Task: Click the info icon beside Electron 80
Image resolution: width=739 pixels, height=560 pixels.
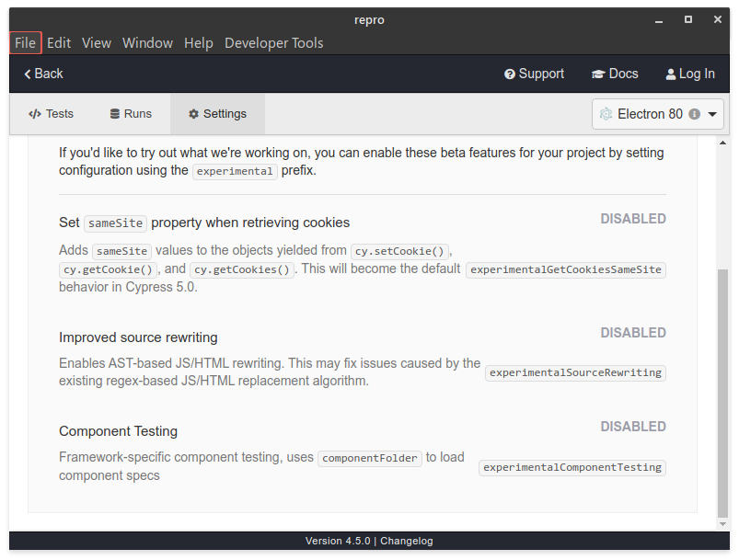Action: [x=694, y=114]
